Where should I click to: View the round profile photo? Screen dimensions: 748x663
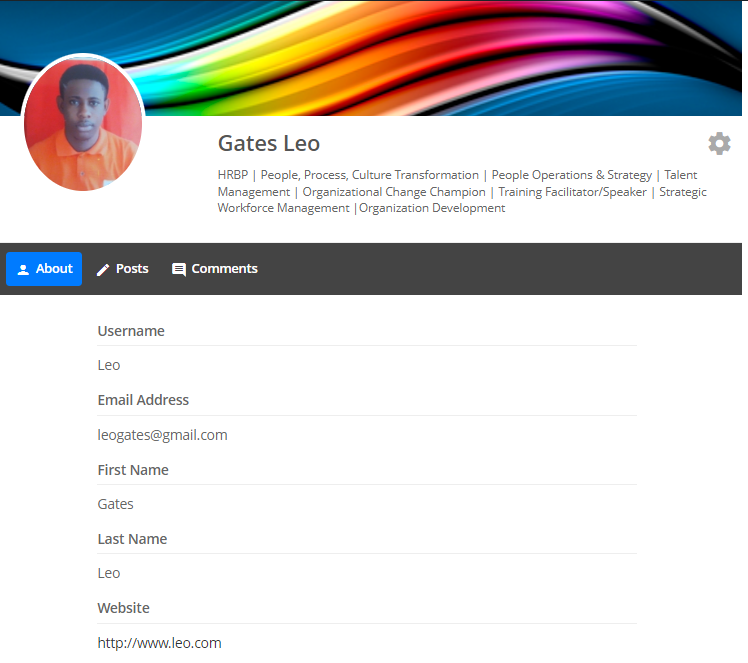point(83,124)
